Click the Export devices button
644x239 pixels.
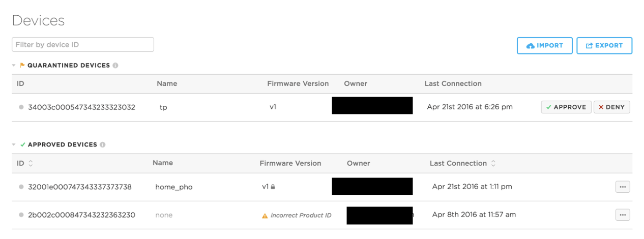click(604, 46)
